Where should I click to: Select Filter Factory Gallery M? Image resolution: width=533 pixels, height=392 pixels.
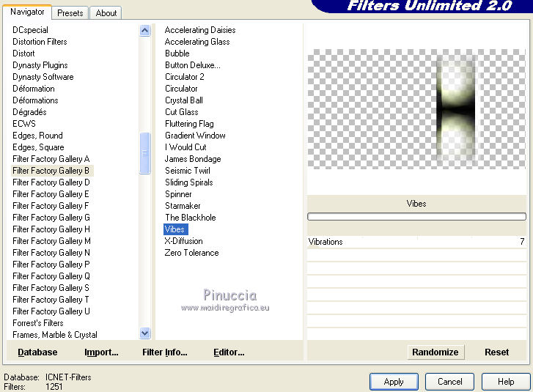pyautogui.click(x=51, y=241)
